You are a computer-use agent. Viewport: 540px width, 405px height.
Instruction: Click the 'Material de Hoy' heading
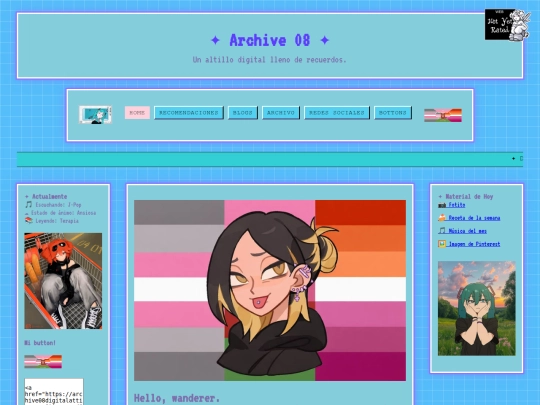466,197
